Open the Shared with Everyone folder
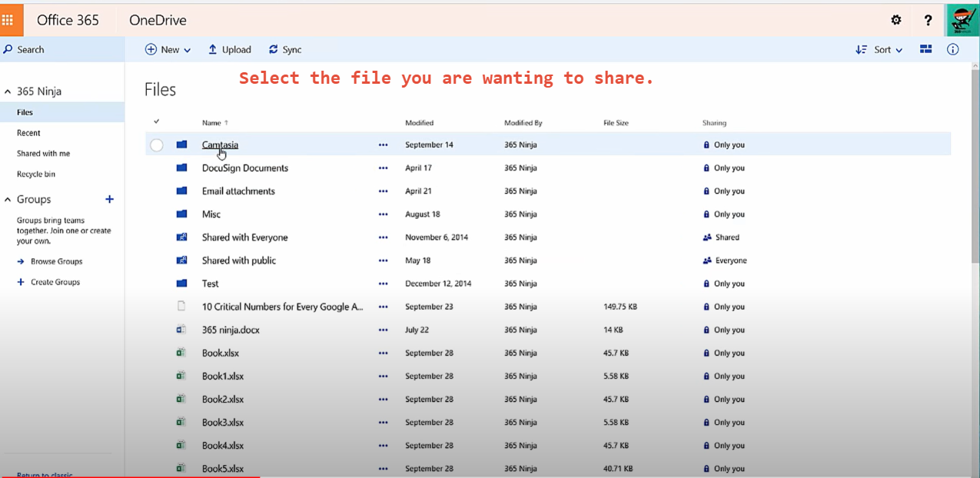Image resolution: width=980 pixels, height=478 pixels. coord(245,237)
